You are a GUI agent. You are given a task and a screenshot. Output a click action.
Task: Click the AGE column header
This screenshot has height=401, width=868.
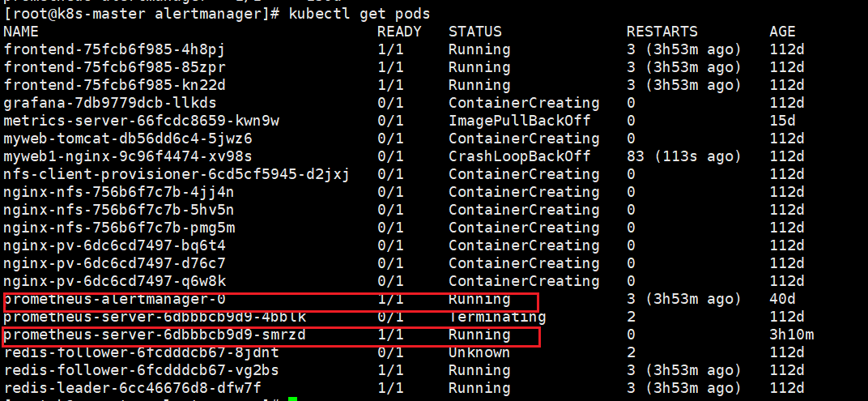[x=782, y=32]
